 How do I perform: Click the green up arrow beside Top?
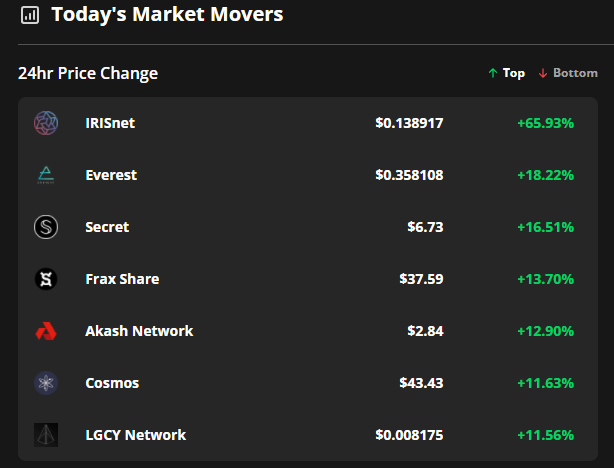(x=493, y=73)
